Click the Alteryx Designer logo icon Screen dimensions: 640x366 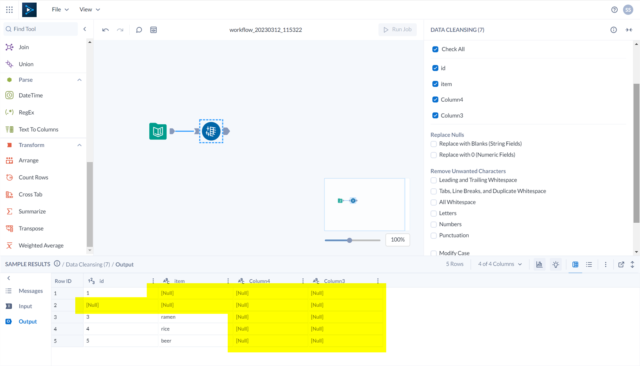click(x=29, y=9)
